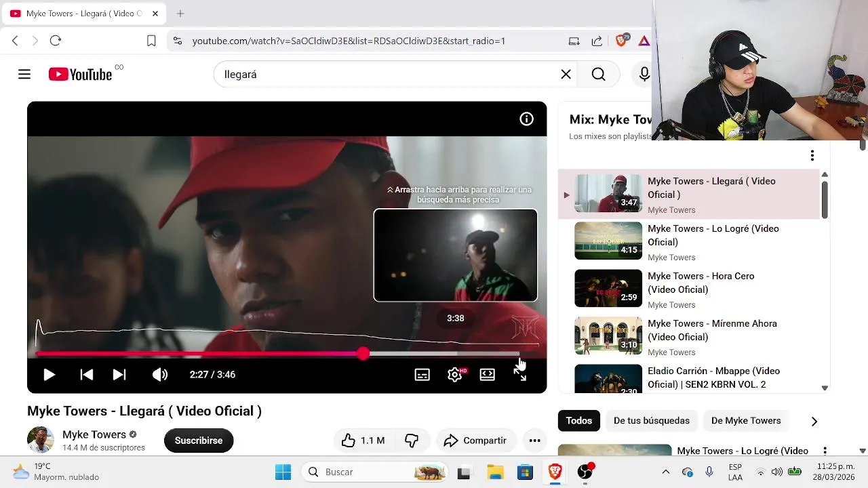Play Lo Logré thumbnail in the mix
This screenshot has width=868, height=488.
[x=608, y=241]
